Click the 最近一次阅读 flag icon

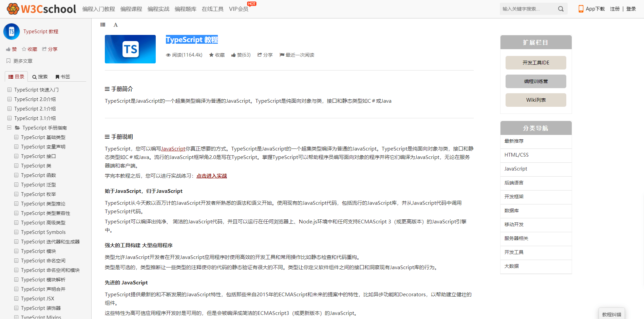(x=282, y=55)
